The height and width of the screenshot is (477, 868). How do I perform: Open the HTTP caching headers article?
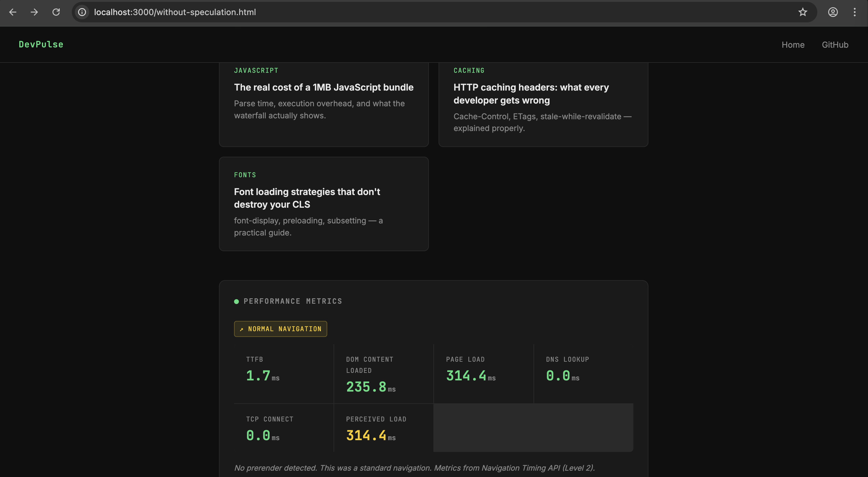coord(531,94)
